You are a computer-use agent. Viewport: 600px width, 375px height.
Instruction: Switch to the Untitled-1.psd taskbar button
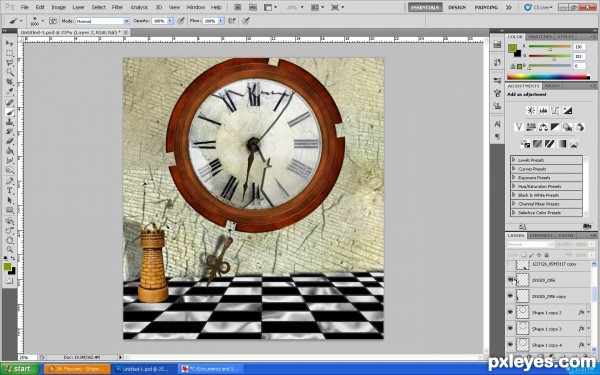point(143,369)
